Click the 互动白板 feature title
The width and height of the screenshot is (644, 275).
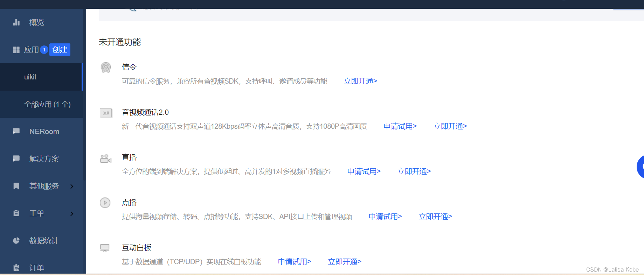tap(137, 248)
